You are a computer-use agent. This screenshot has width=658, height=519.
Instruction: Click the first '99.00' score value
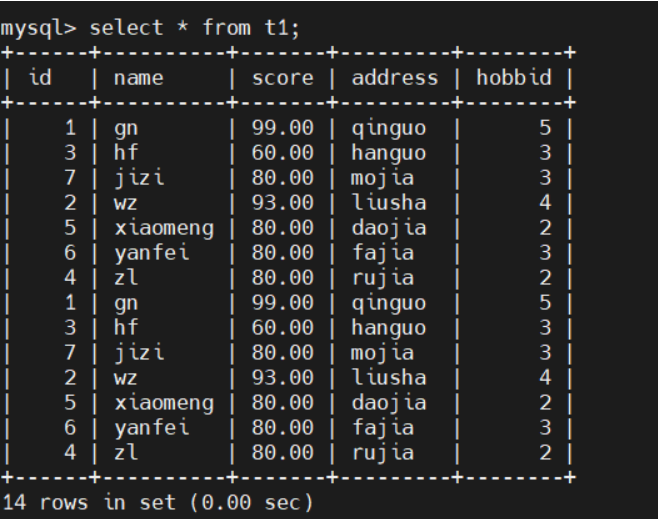282,127
